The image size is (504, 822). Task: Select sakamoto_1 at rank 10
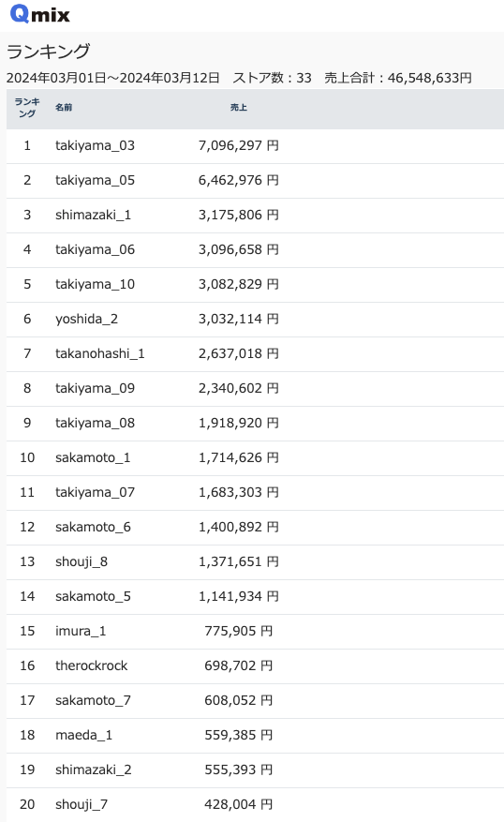coord(93,457)
